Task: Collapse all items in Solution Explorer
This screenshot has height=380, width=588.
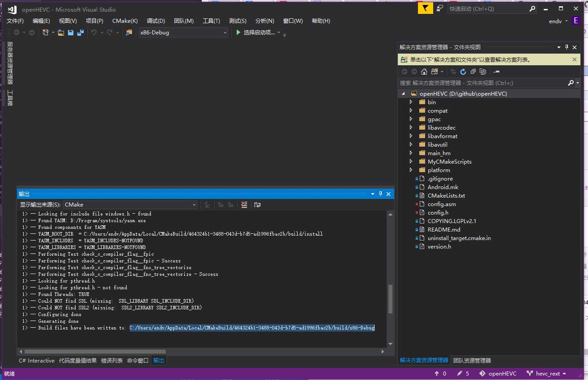Action: tap(473, 72)
